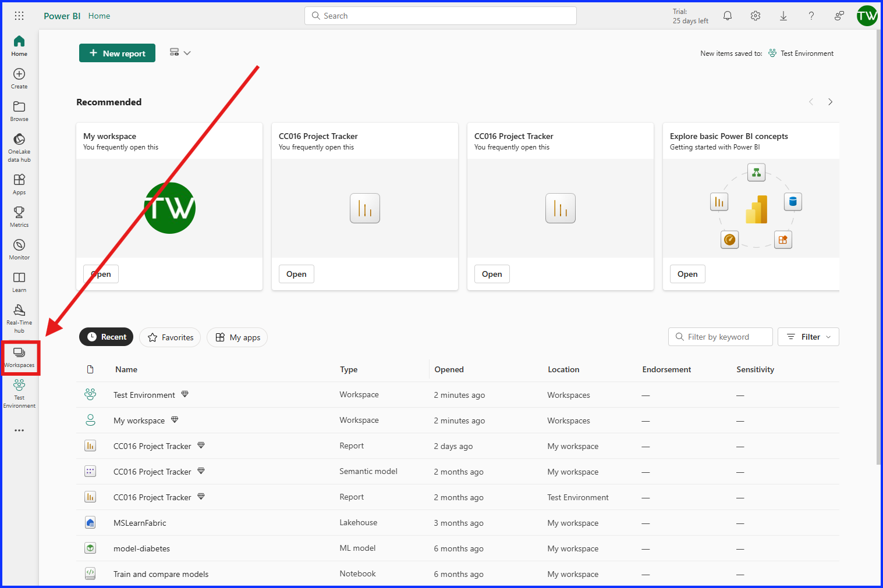Open the notifications bell
The width and height of the screenshot is (883, 588).
(727, 16)
